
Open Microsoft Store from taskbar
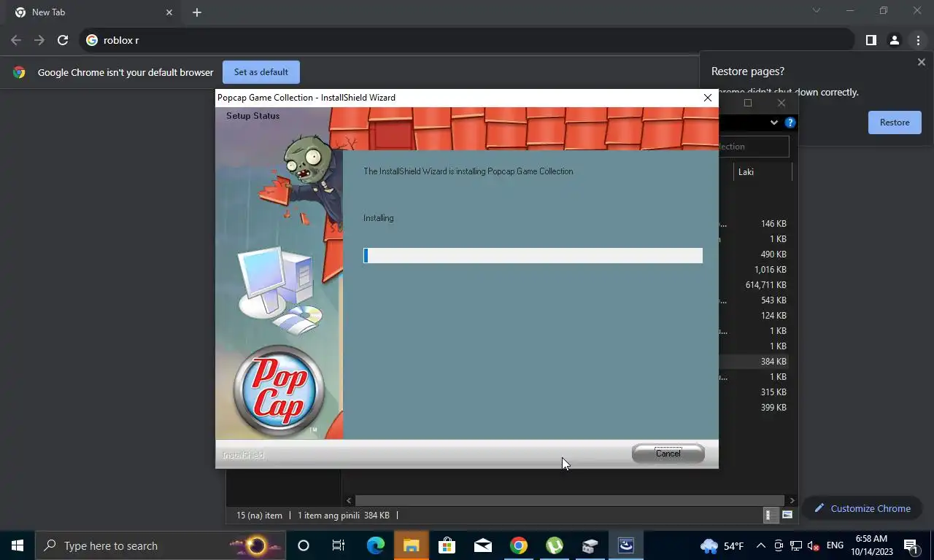447,545
